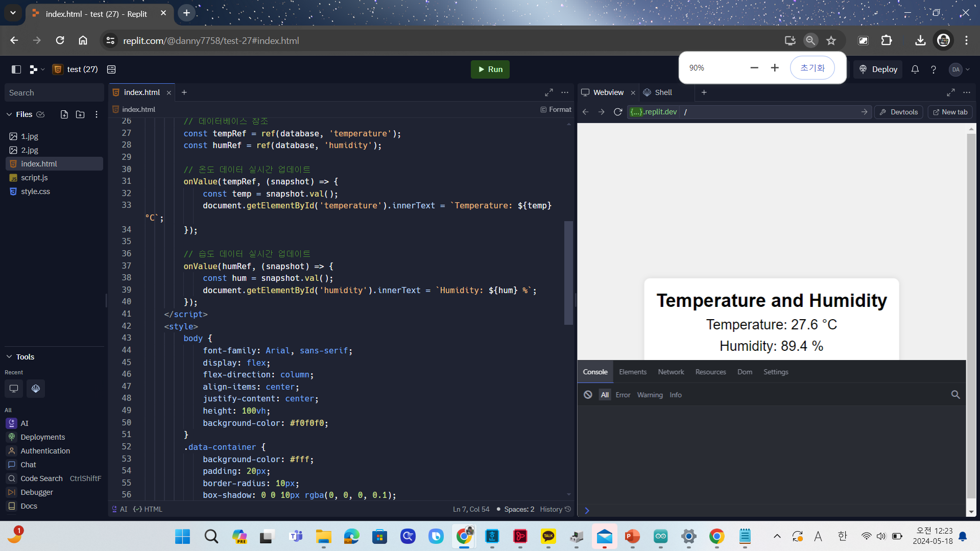980x551 pixels.
Task: Focus the Search field in sidebar
Action: pyautogui.click(x=54, y=93)
